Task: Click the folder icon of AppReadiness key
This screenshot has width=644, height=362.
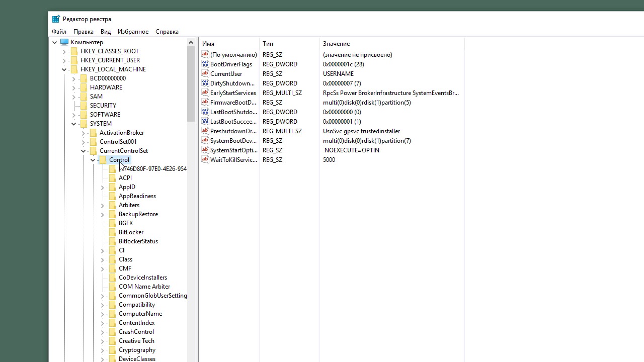Action: pyautogui.click(x=112, y=196)
